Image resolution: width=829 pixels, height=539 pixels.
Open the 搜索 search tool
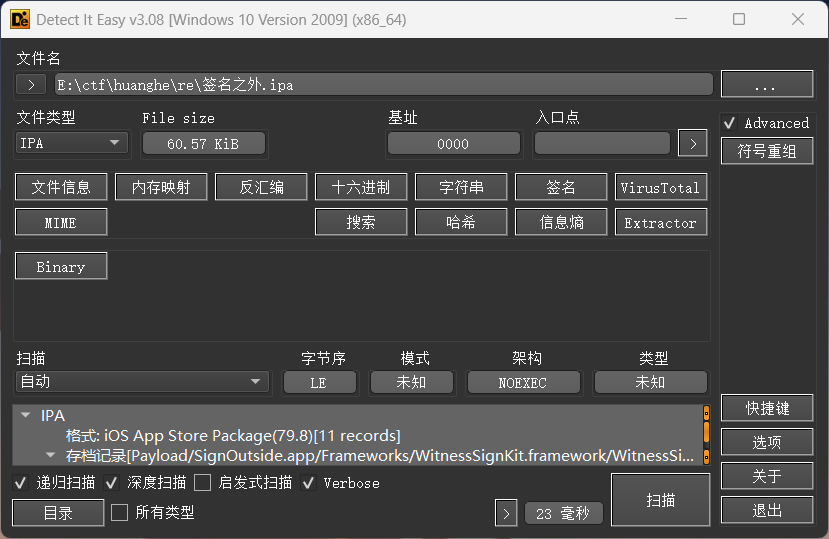pyautogui.click(x=361, y=222)
